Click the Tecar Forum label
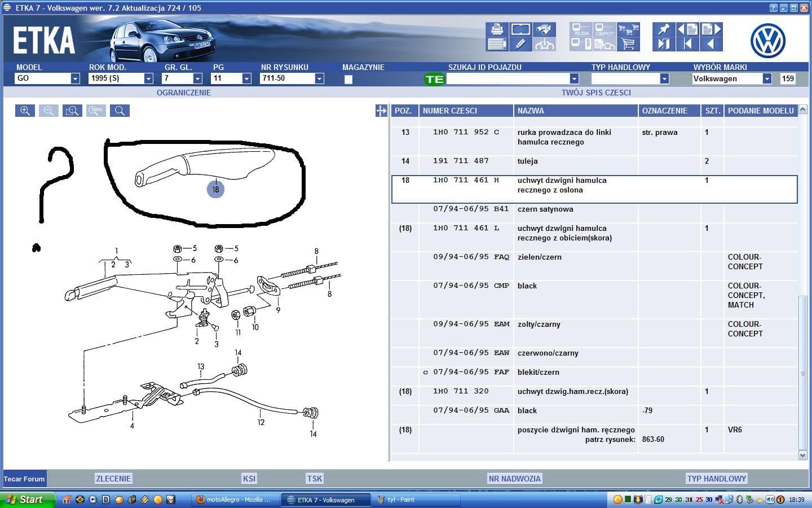This screenshot has height=508, width=812. coord(24,479)
